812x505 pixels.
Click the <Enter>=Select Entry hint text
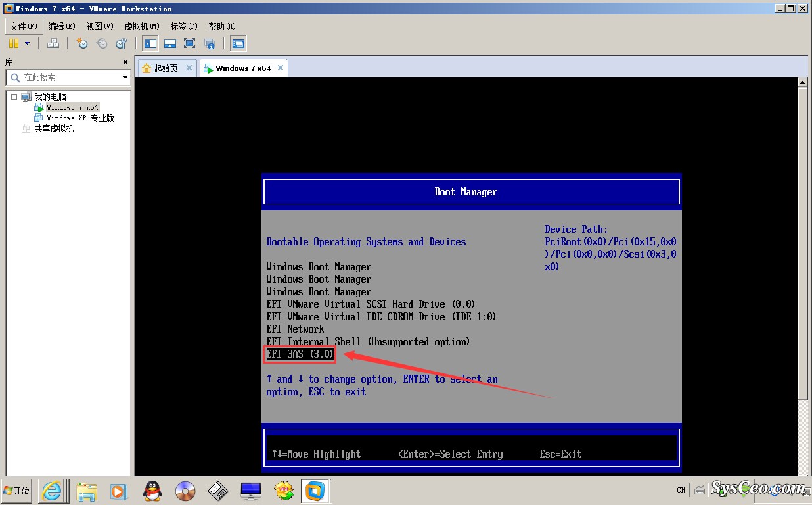(x=450, y=454)
